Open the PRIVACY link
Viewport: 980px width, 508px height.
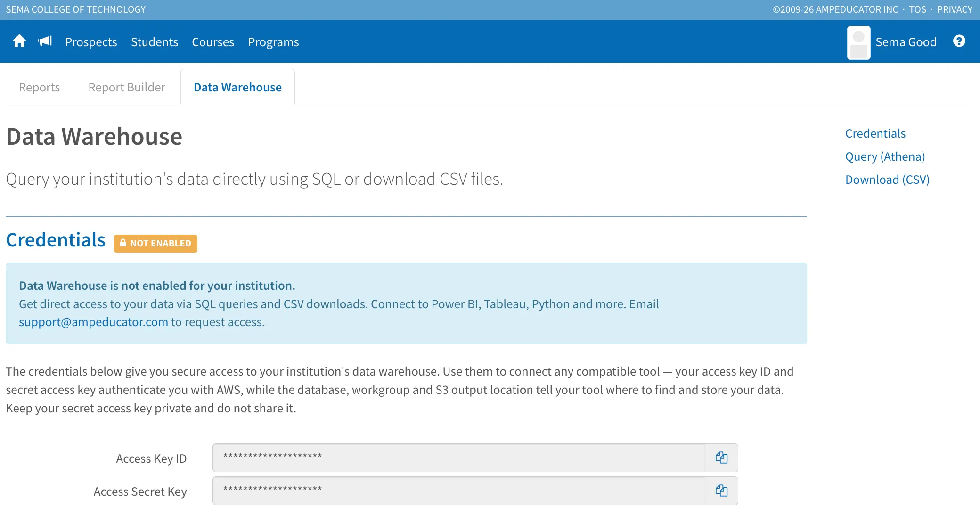(955, 9)
